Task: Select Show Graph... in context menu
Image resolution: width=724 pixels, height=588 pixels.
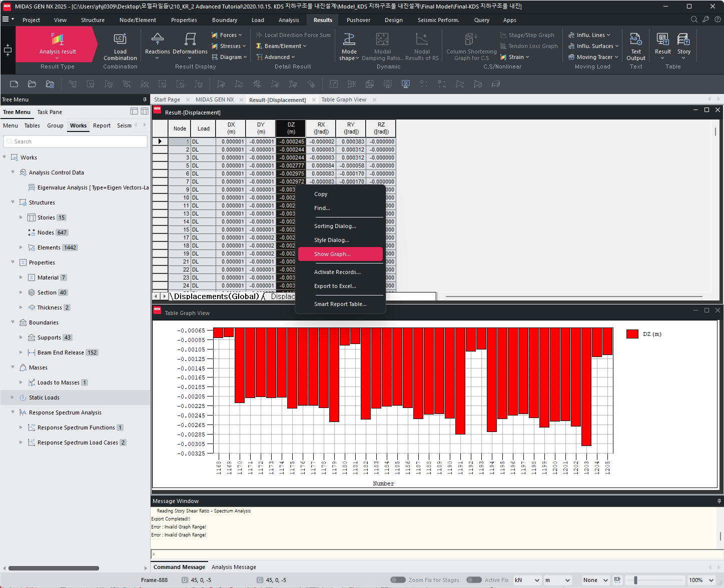Action: click(x=340, y=254)
